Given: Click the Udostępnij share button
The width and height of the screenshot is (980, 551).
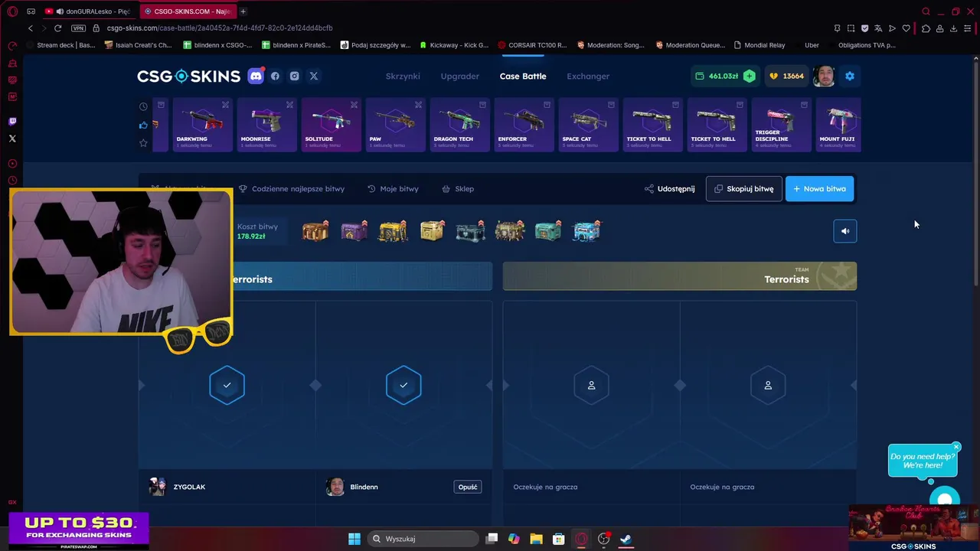Looking at the screenshot, I should point(669,188).
